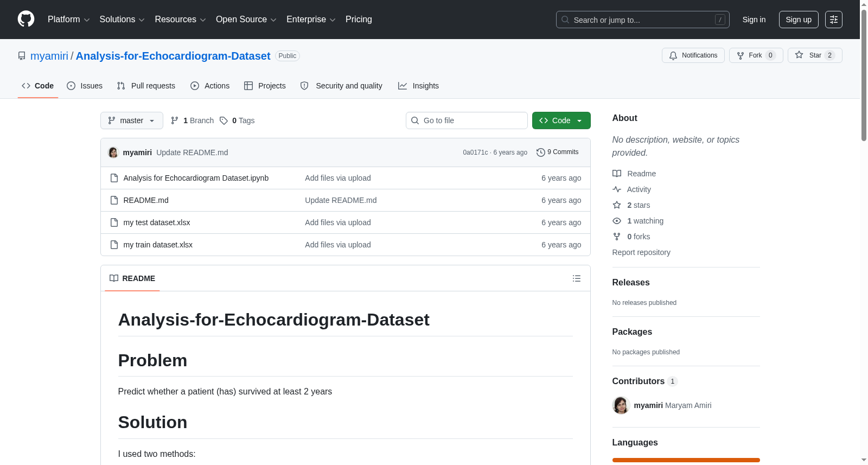The image size is (868, 465).
Task: Click the Sign in link
Action: point(754,20)
